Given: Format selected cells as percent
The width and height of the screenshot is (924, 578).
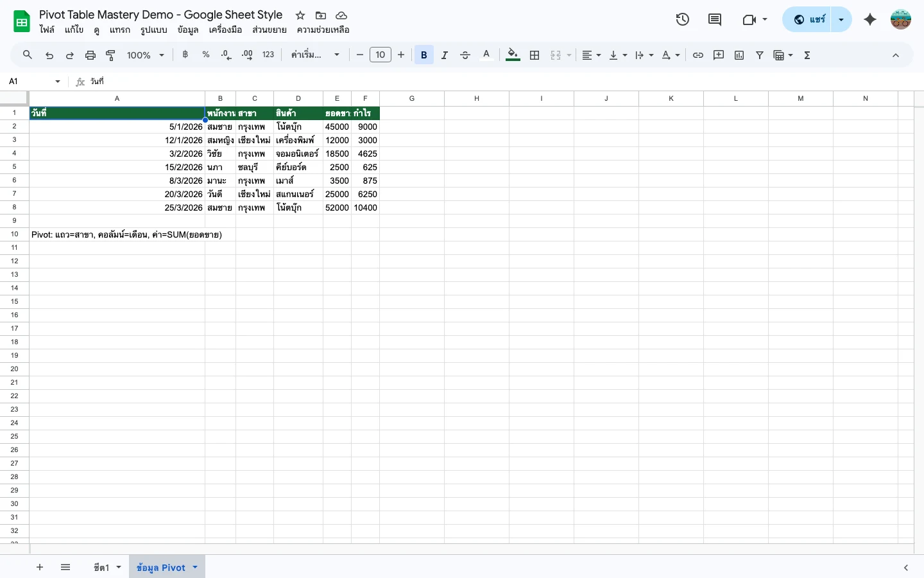Looking at the screenshot, I should pyautogui.click(x=205, y=55).
